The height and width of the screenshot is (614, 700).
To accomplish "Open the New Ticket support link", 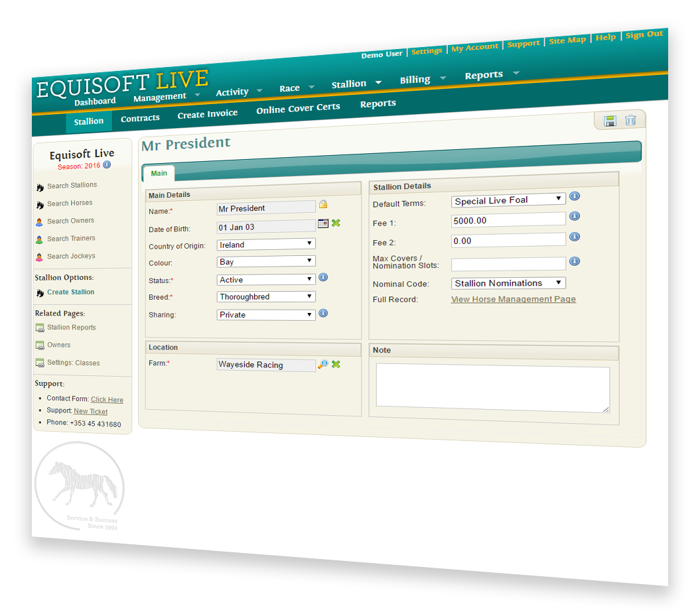I will pos(91,411).
